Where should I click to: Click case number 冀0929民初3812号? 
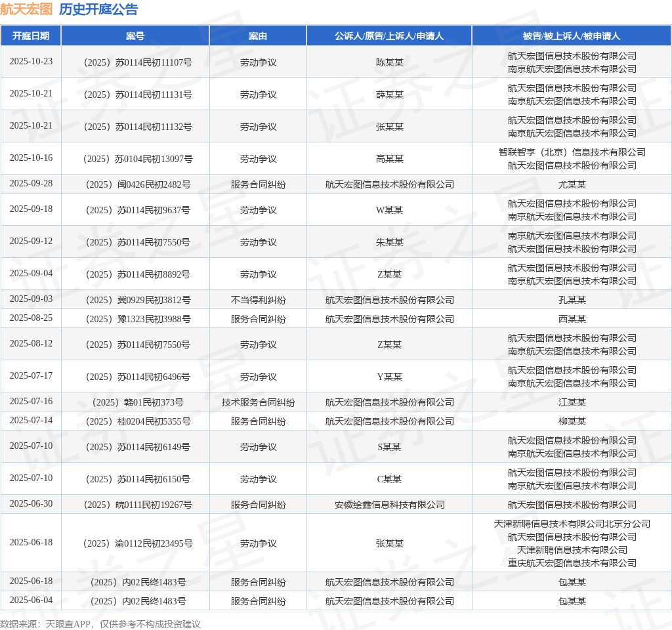[x=138, y=300]
